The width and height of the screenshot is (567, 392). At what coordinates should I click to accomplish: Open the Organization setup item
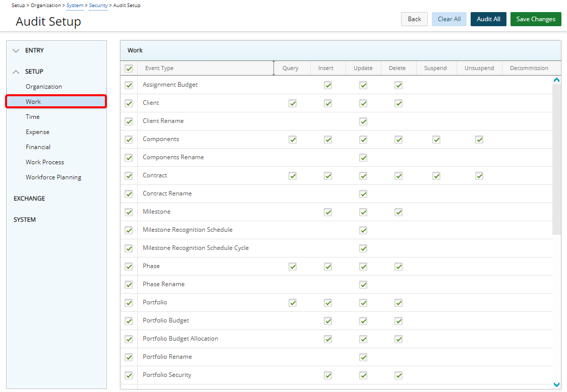[44, 87]
